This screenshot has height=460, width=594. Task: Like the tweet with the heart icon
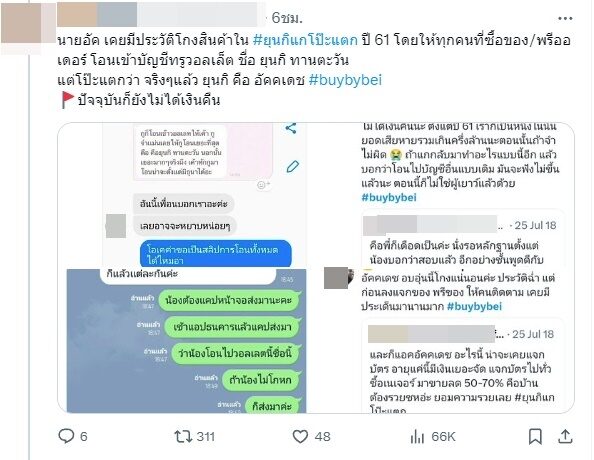tap(300, 437)
